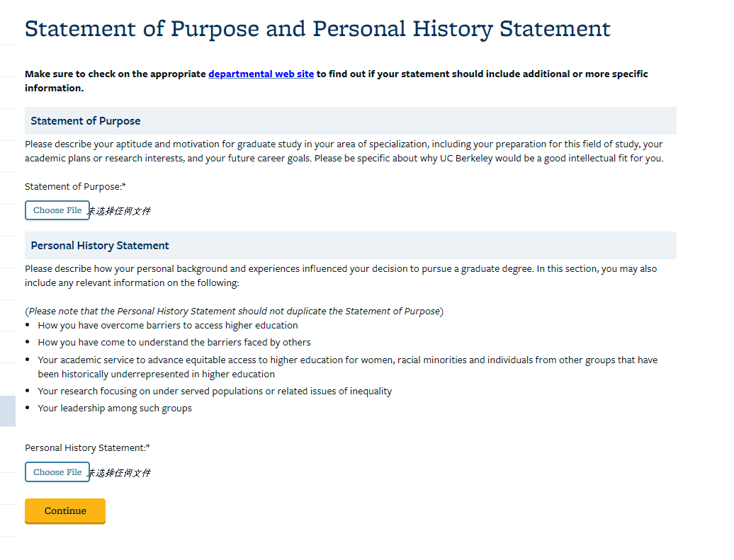Click Choose File under Personal History Statement
The image size is (734, 560).
[57, 472]
